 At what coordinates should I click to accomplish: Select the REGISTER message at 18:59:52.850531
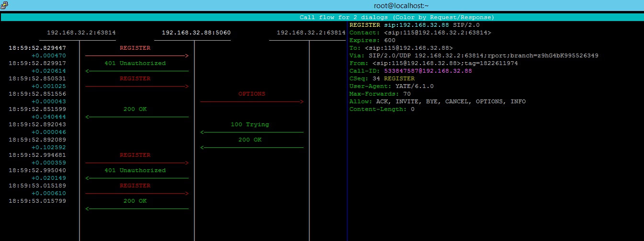pyautogui.click(x=135, y=79)
